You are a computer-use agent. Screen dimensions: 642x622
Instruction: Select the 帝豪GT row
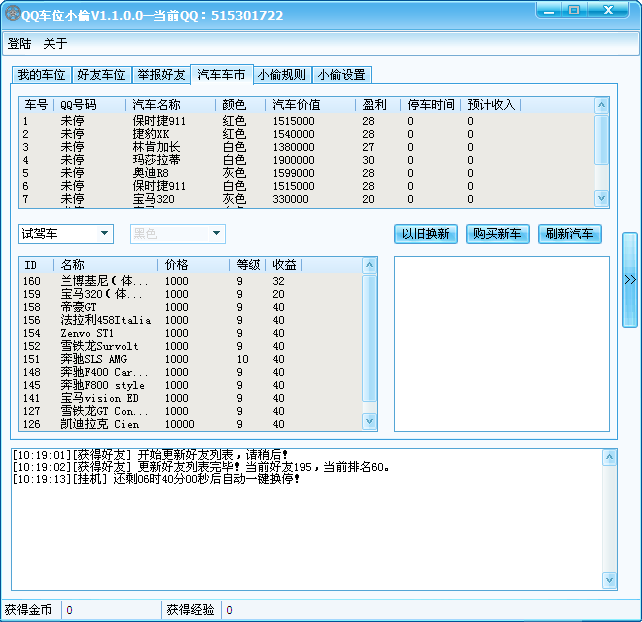(x=191, y=308)
